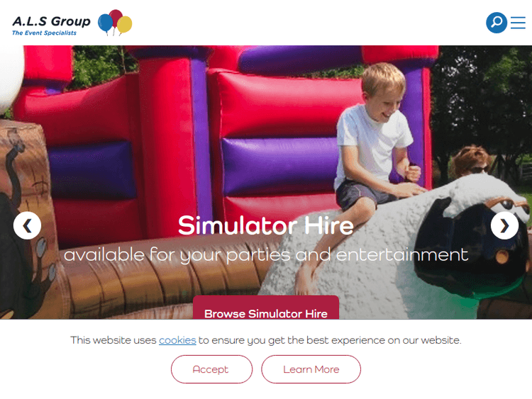The image size is (532, 399).
Task: Follow the cookies hyperlink
Action: [x=177, y=340]
